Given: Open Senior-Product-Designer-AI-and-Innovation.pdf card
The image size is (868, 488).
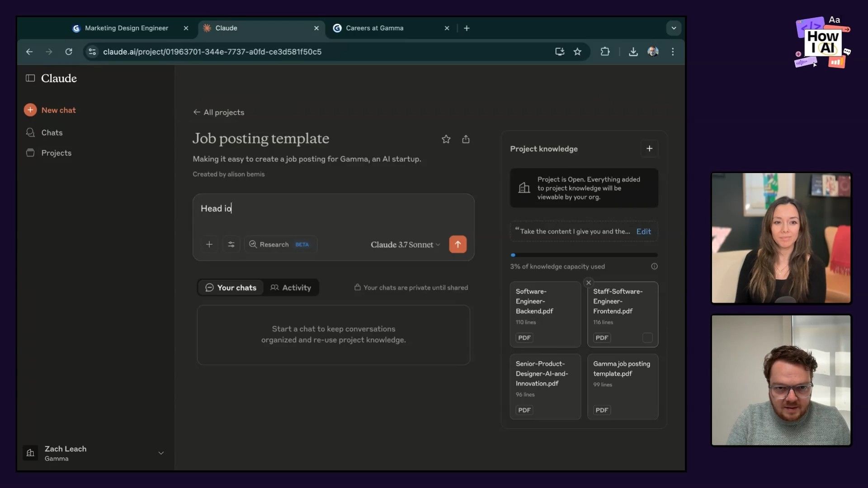Looking at the screenshot, I should click(545, 387).
